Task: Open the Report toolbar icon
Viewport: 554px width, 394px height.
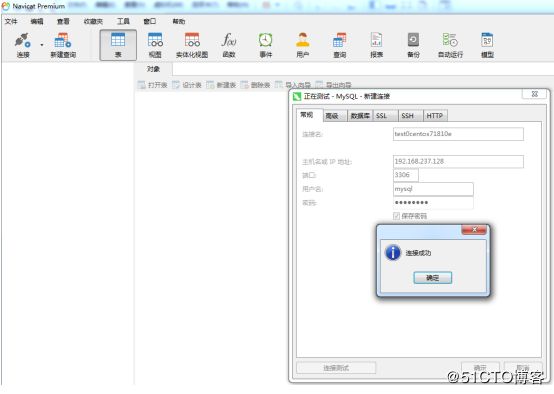Action: click(x=376, y=45)
